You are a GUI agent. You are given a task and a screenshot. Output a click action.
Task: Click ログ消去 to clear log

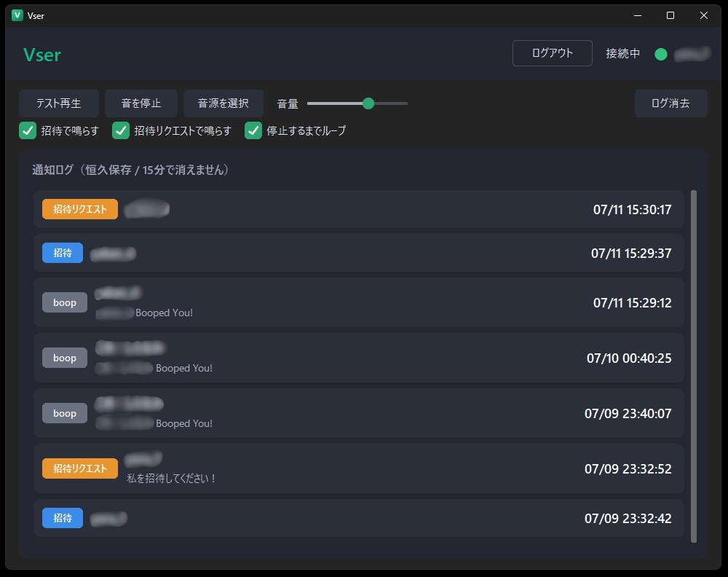671,103
